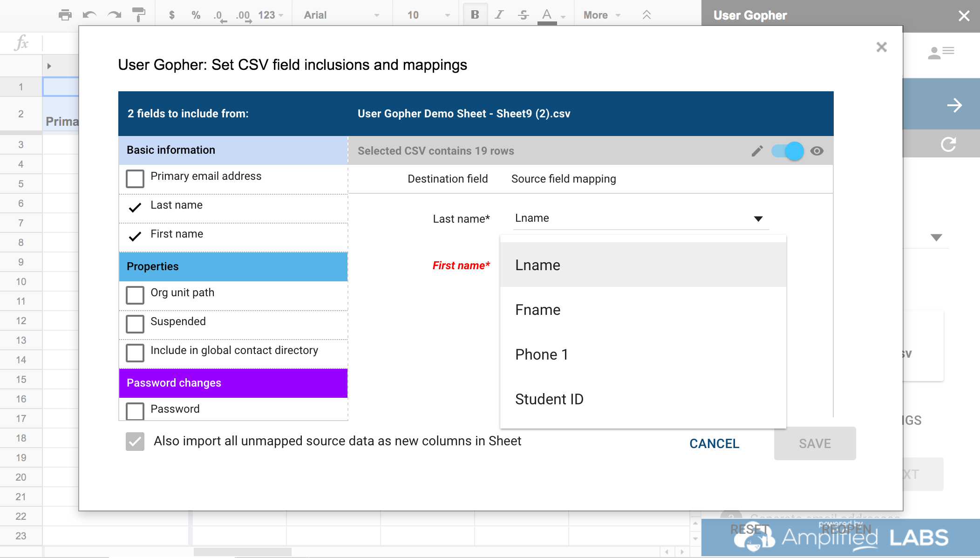Choose Lname from the dropdown list
Screen dimensions: 980x558
tap(643, 265)
